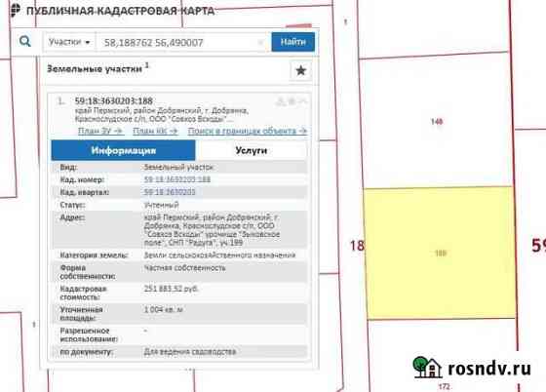Open the "Участки" object type dropdown

[69, 42]
